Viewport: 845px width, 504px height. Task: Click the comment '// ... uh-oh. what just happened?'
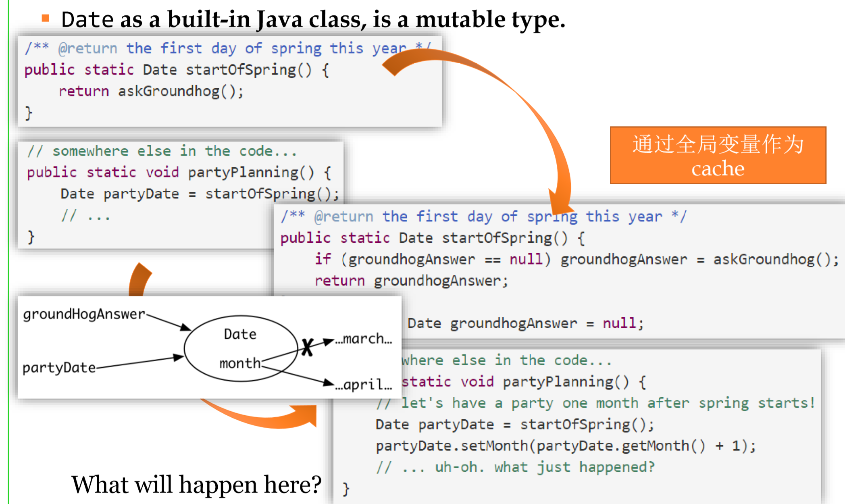515,467
